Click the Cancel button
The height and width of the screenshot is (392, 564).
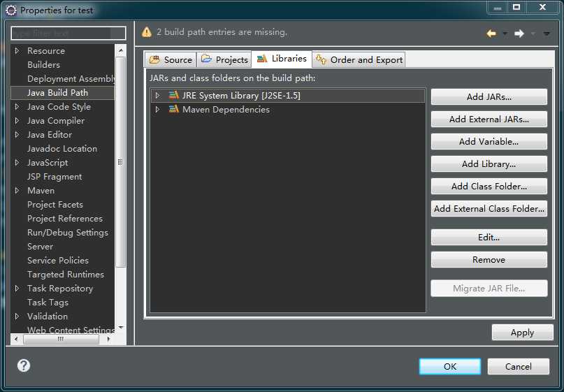coord(518,366)
